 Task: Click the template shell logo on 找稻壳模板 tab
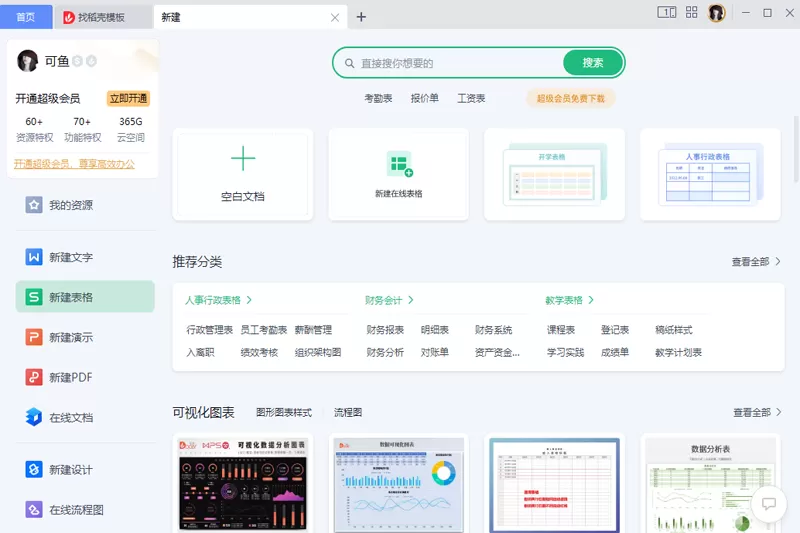[69, 17]
